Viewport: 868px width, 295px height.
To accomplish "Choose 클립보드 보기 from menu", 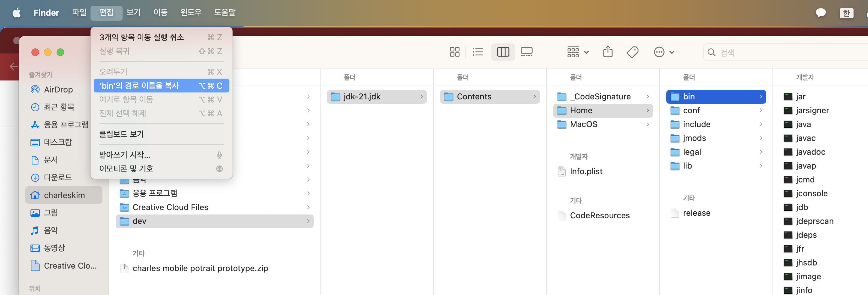I will click(x=161, y=134).
